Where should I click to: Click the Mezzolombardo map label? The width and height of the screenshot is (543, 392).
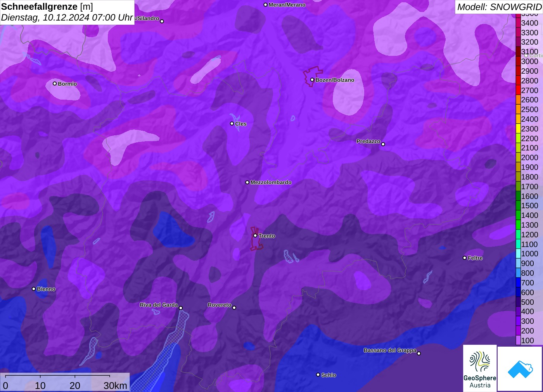coord(271,182)
